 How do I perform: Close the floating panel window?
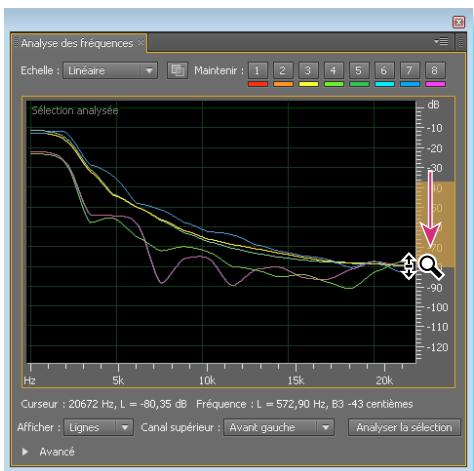[x=459, y=22]
